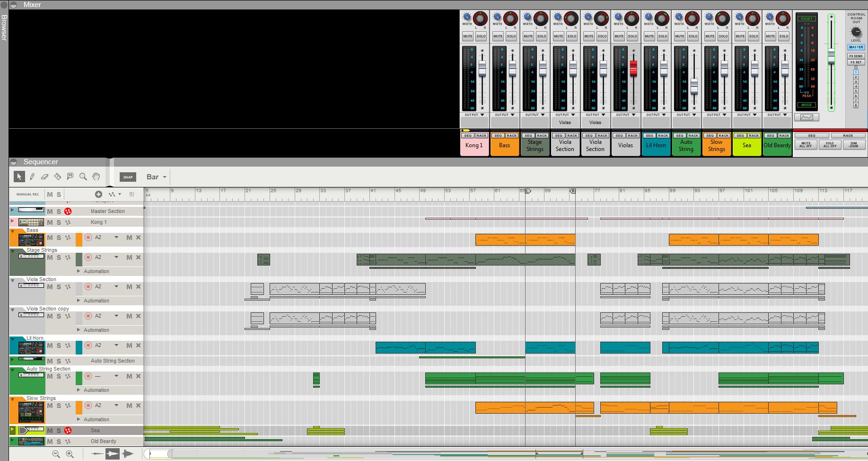
Task: Open Kong 1 channel OUTPUT dropdown
Action: pyautogui.click(x=474, y=115)
